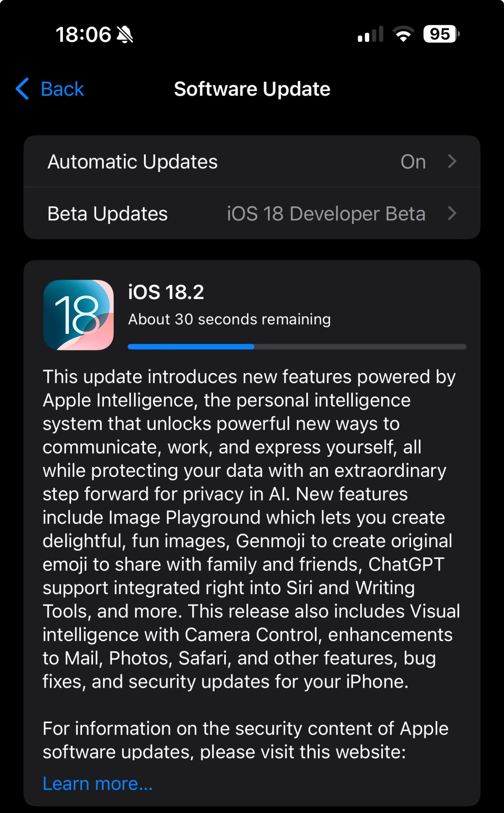Tap About 30 seconds remaining status text

point(229,320)
